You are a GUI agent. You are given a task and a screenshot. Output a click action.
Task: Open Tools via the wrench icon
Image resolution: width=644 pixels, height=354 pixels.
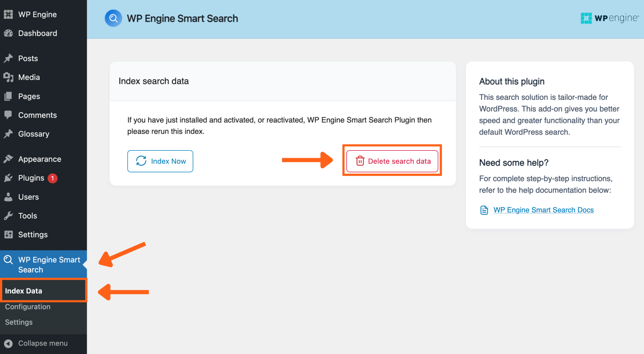8,216
